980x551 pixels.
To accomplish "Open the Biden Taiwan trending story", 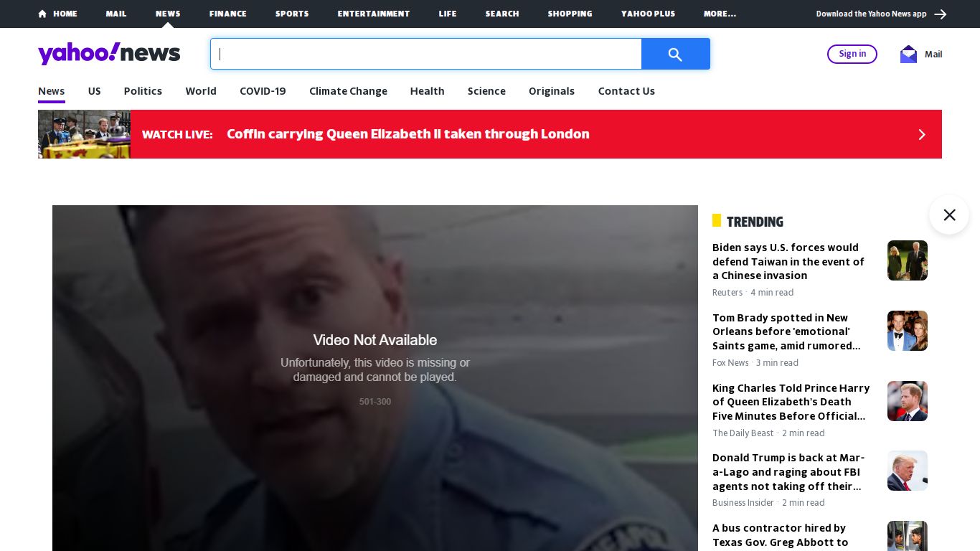I will click(788, 261).
